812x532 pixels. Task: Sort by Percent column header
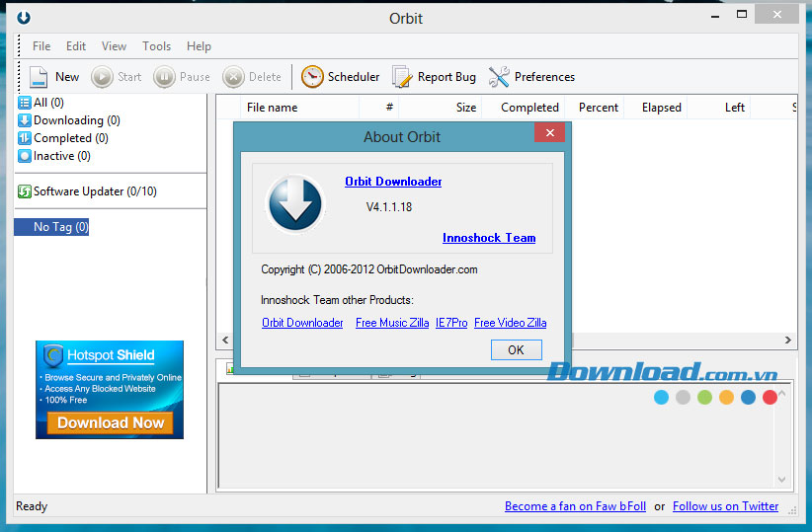(x=594, y=108)
